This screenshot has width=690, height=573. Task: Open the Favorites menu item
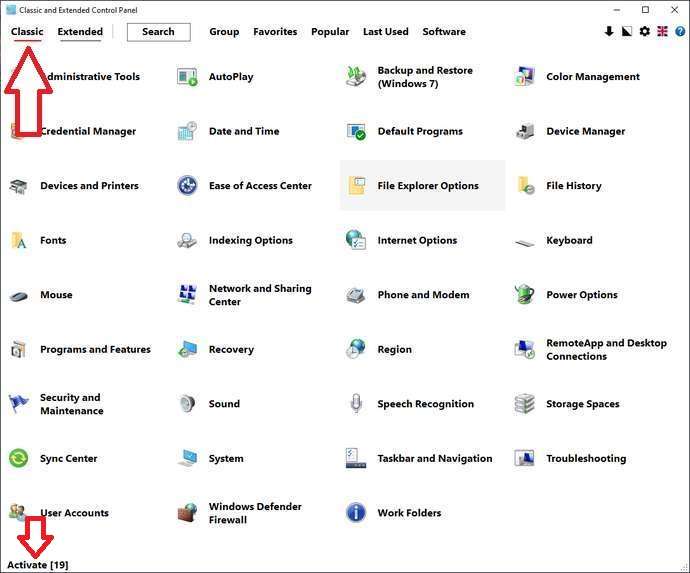275,32
